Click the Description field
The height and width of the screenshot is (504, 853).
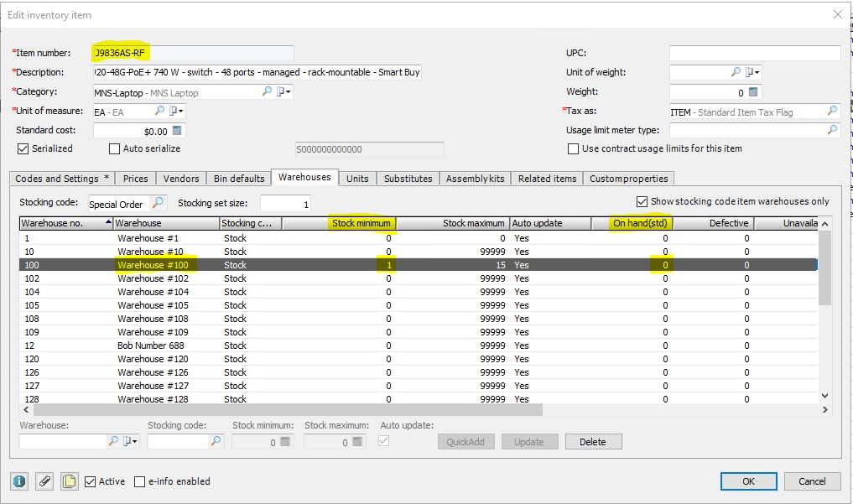click(257, 72)
